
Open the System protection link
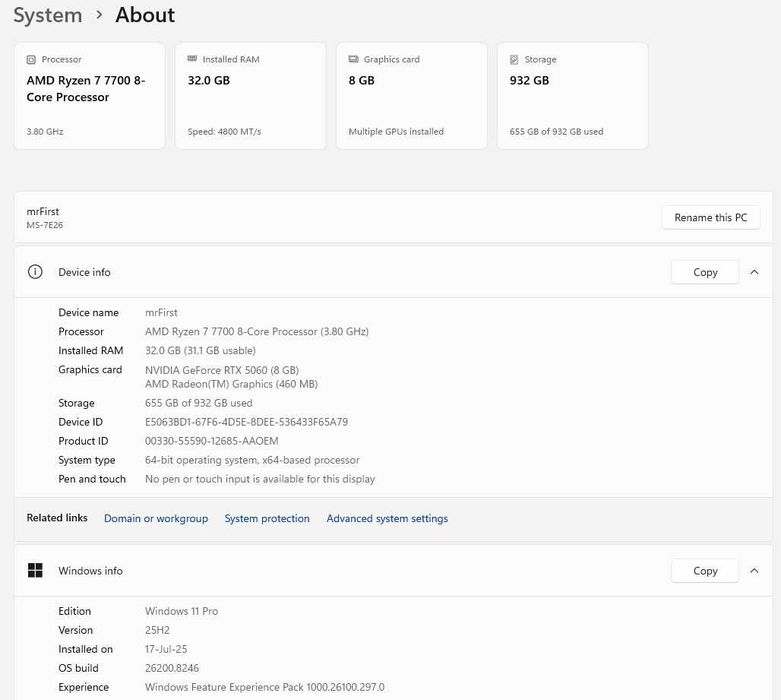click(x=267, y=519)
